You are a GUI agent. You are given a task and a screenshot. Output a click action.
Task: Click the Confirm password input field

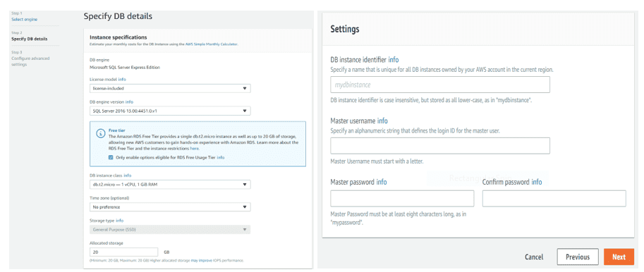click(554, 198)
